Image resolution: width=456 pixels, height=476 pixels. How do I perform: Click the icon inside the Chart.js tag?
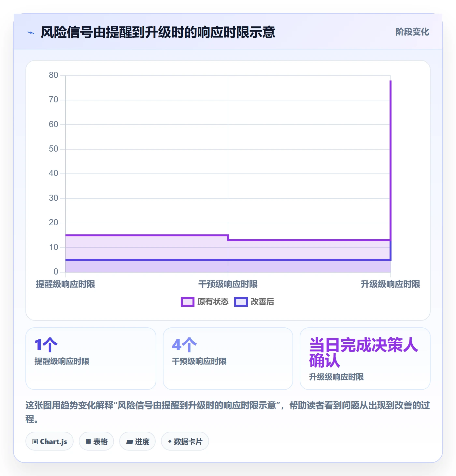click(35, 442)
